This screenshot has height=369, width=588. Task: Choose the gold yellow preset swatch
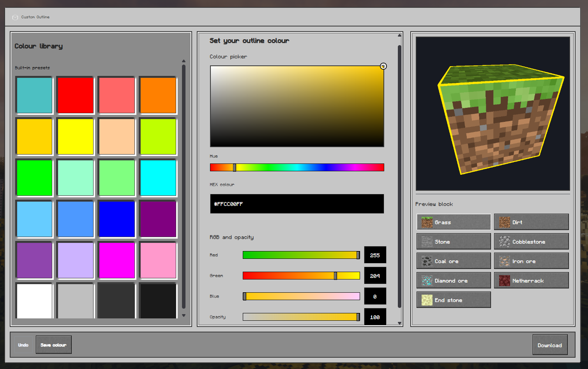(34, 136)
